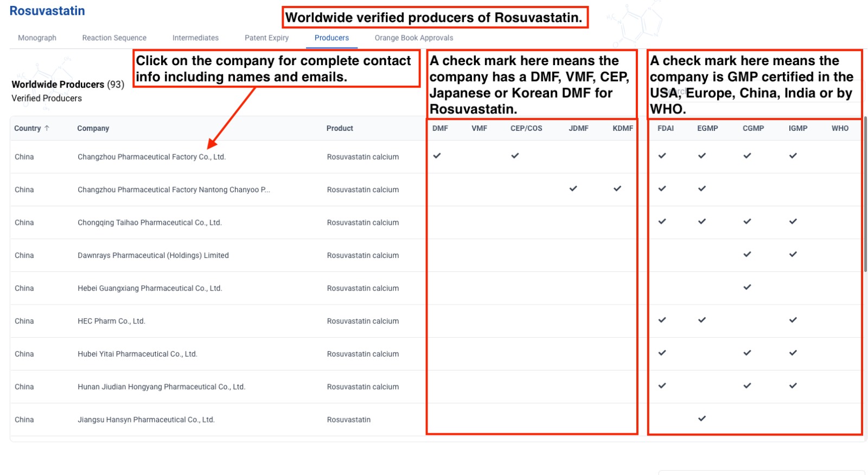Viewport: 868px width, 475px height.
Task: Click IGMP check mark for Changzhou Pharmaceutical Factory Co., Ltd.
Action: point(793,156)
